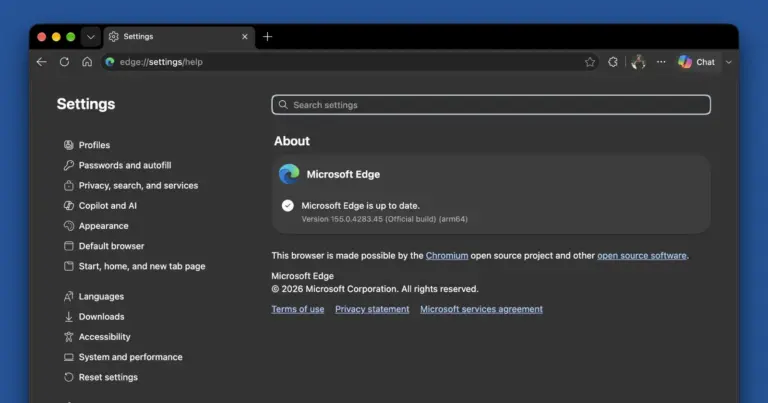Open the Privacy statement link

(372, 309)
